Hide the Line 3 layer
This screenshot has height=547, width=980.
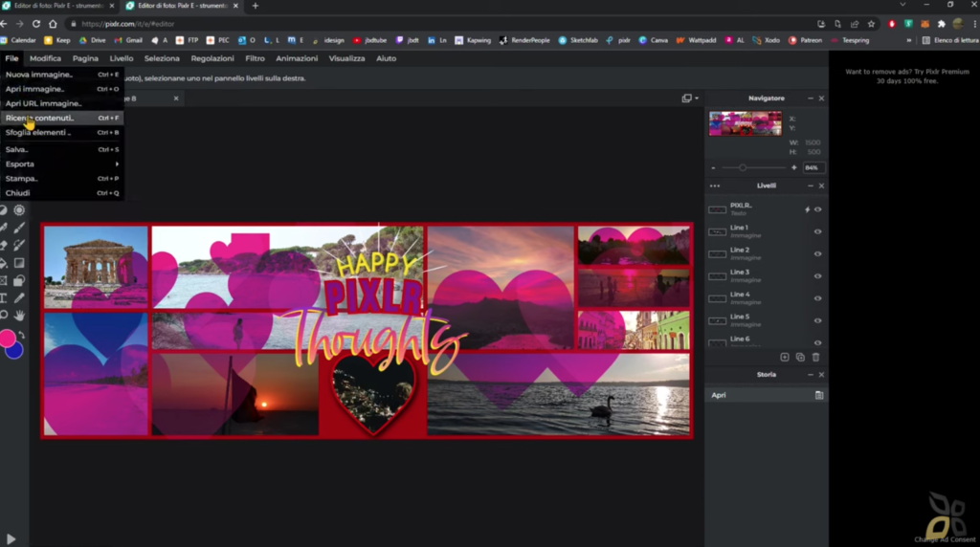[817, 276]
